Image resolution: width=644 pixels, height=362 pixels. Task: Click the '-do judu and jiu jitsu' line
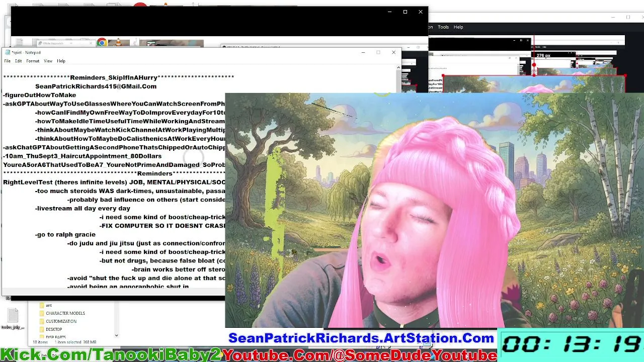[146, 243]
